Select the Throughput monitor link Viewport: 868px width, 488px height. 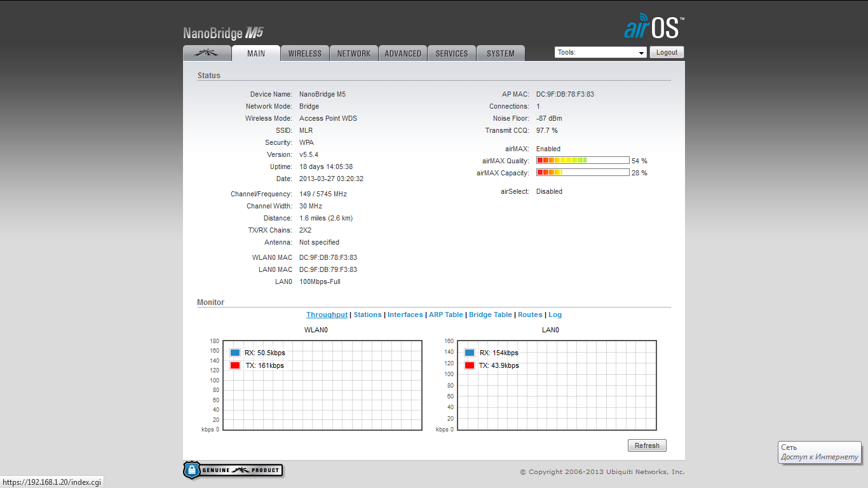point(327,315)
